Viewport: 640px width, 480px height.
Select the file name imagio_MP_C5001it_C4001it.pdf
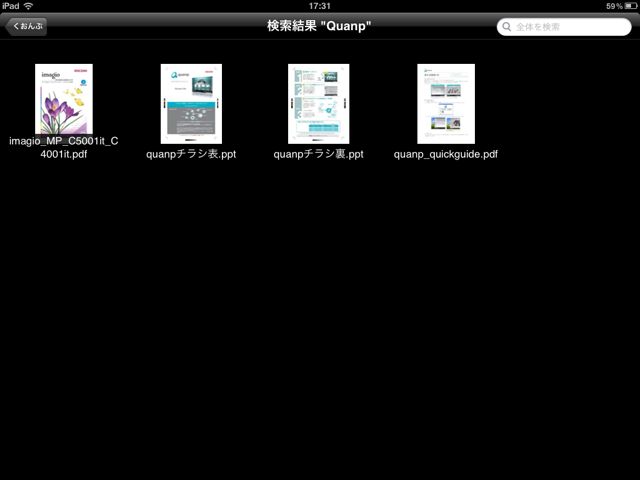click(x=64, y=147)
